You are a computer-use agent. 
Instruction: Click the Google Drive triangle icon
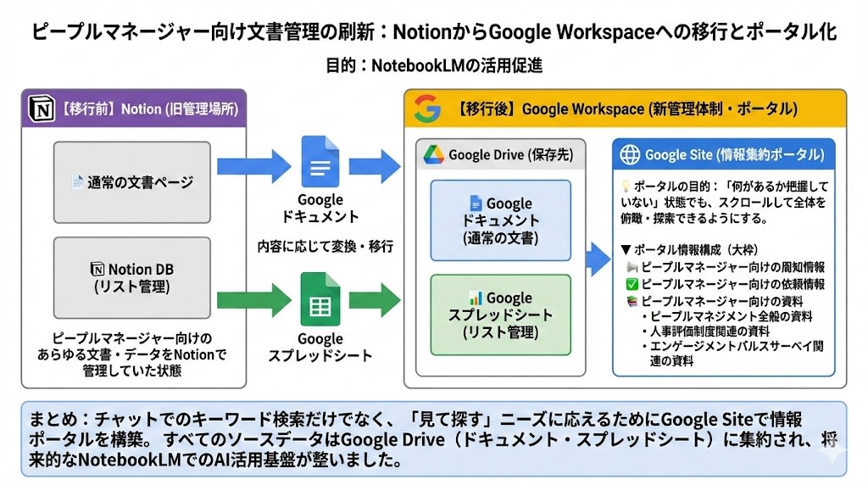coord(433,154)
